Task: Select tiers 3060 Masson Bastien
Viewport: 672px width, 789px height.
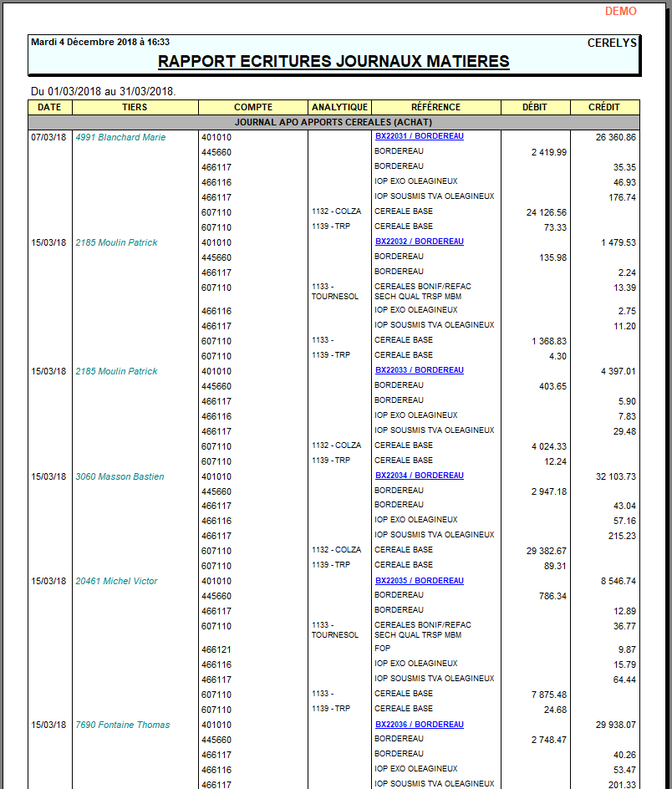Action: (x=120, y=476)
